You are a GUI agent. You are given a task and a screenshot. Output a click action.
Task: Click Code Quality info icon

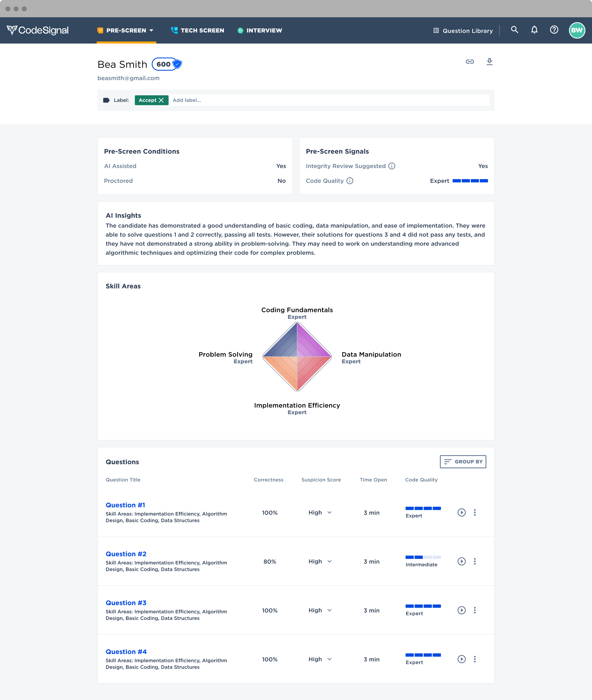click(350, 181)
